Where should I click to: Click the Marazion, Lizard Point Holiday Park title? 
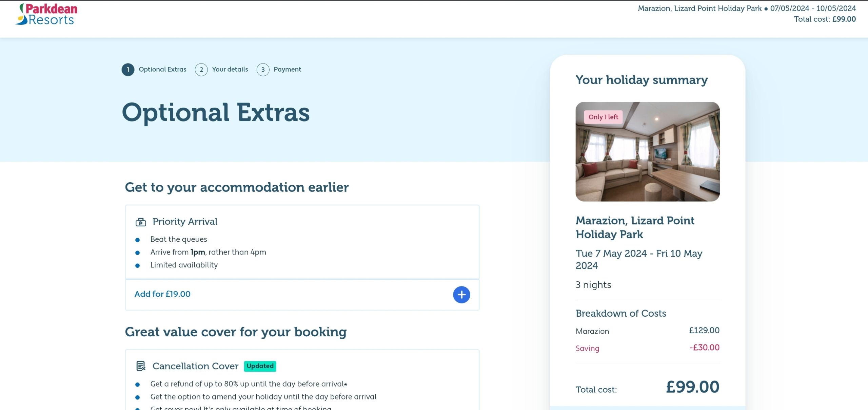pos(635,227)
